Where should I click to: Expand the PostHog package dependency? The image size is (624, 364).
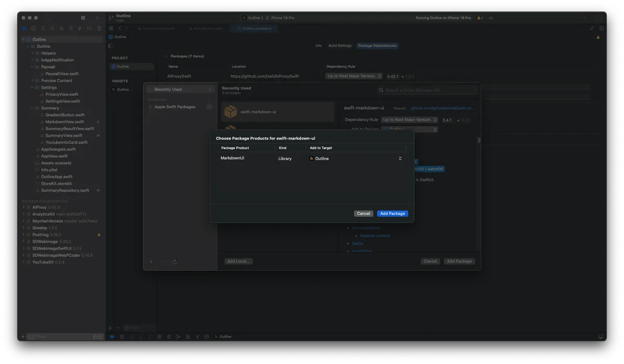pyautogui.click(x=23, y=235)
